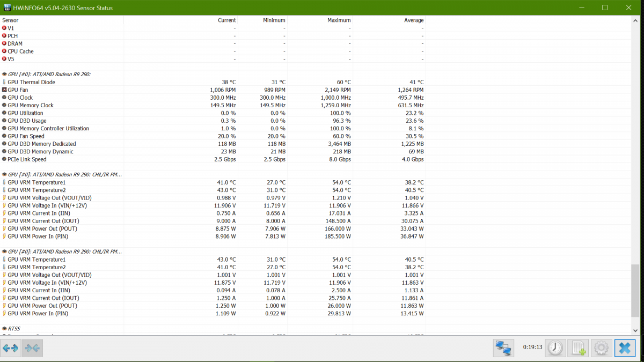This screenshot has width=644, height=362.
Task: Click the icon beside GPU Utilization
Action: point(4,113)
